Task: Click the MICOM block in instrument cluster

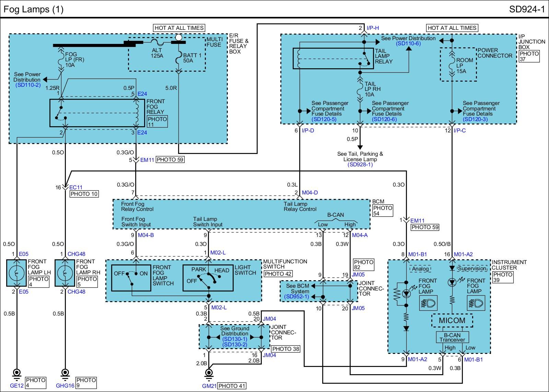Action: click(x=452, y=321)
